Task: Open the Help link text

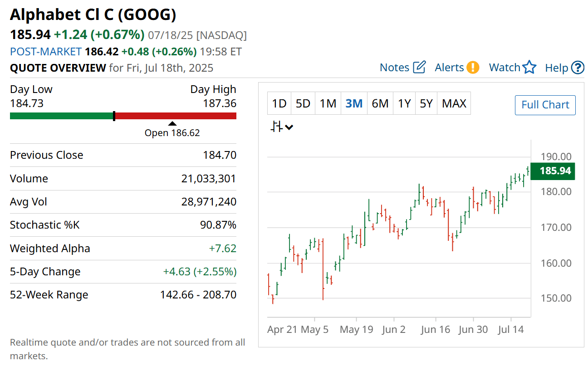Action: click(557, 68)
